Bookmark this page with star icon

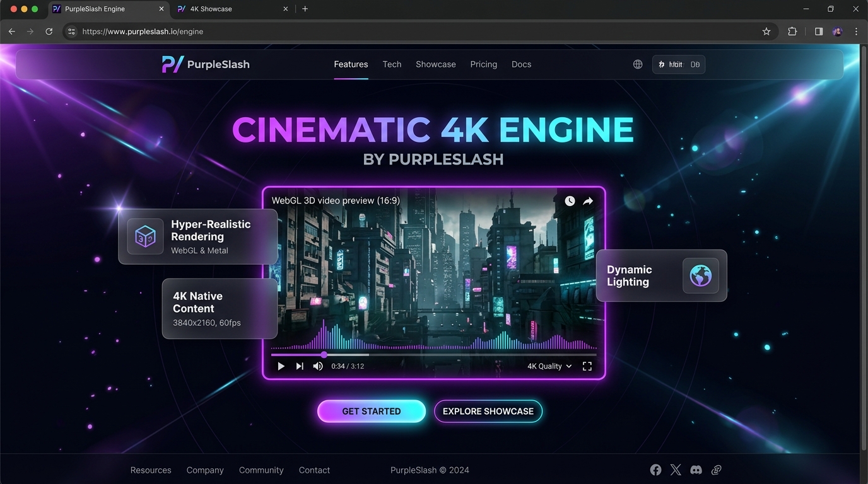tap(766, 32)
